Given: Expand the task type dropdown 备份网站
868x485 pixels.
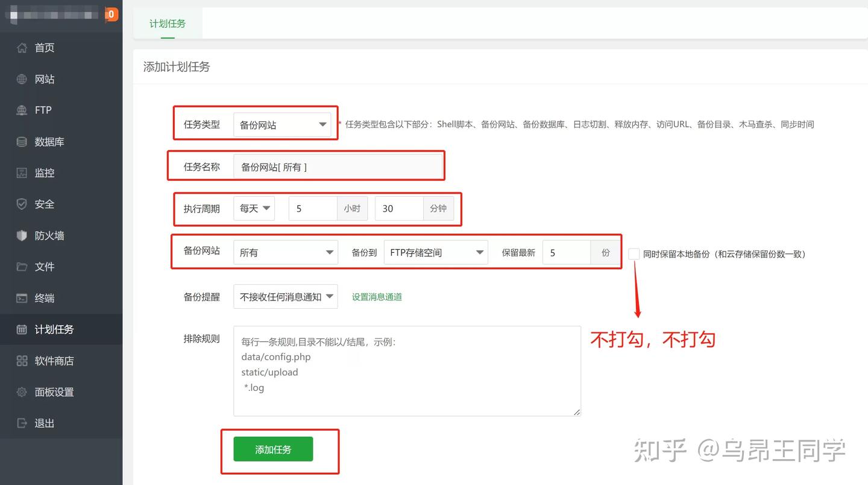Looking at the screenshot, I should pyautogui.click(x=282, y=125).
